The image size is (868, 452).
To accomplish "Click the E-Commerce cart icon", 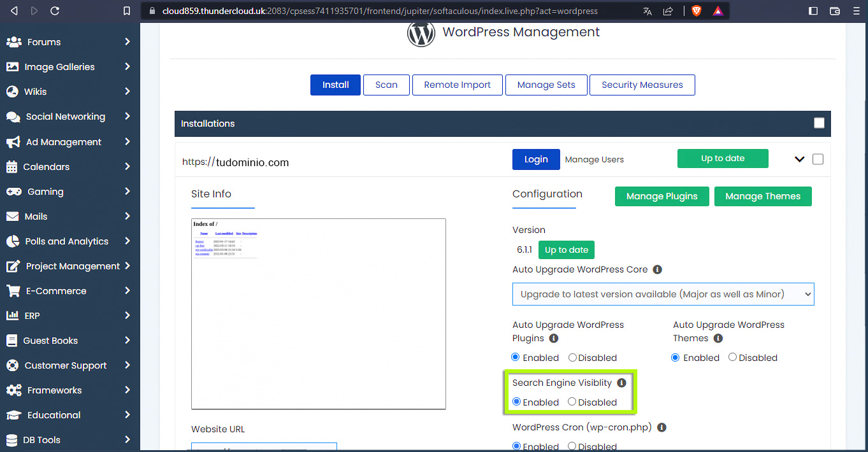I will [13, 291].
